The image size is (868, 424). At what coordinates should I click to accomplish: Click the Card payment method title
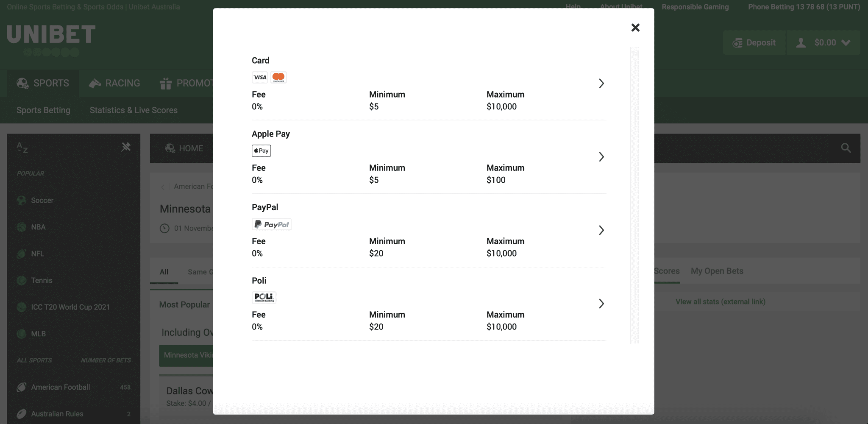tap(260, 61)
